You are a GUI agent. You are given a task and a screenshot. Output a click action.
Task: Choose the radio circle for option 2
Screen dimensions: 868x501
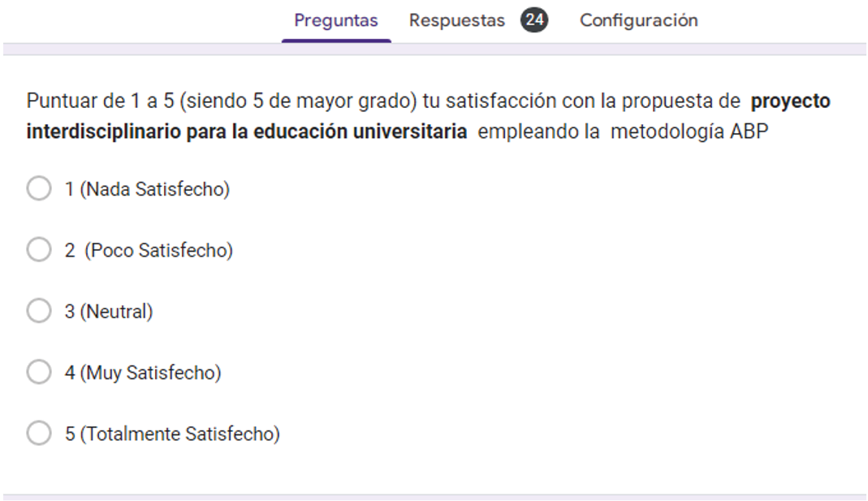tap(39, 250)
